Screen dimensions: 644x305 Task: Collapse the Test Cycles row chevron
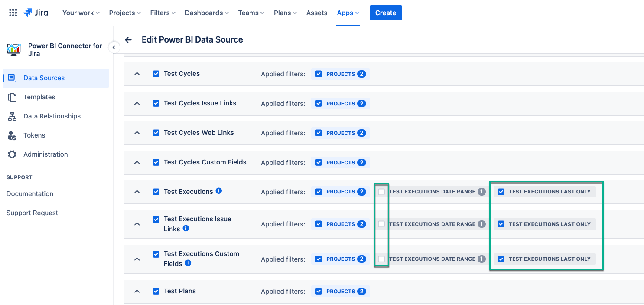[137, 74]
